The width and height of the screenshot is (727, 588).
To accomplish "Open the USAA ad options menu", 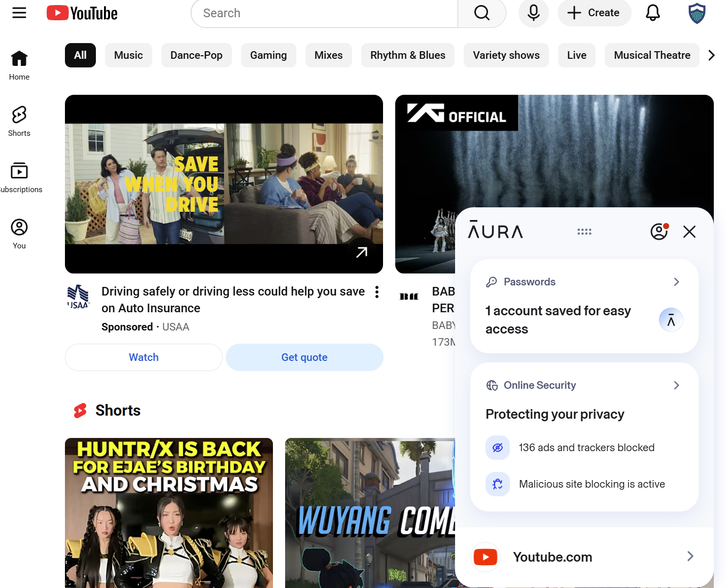I will click(376, 292).
